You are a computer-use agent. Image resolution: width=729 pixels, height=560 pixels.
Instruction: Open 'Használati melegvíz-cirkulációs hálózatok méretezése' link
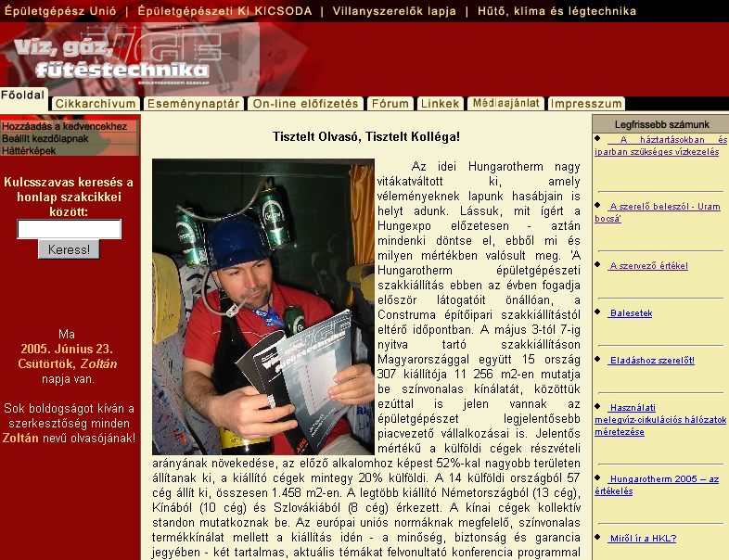click(660, 420)
